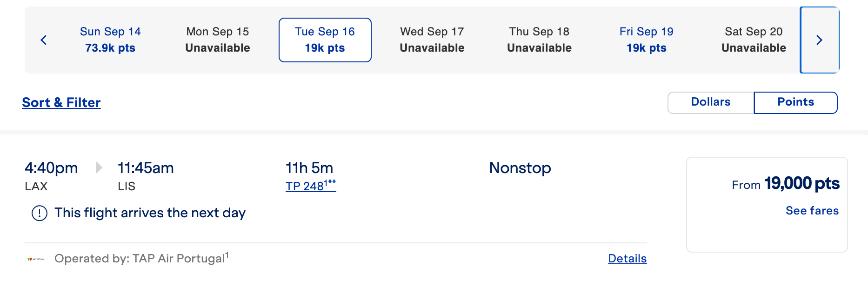Choose Sun Sep 14 at 73.9k pts
The image size is (868, 281).
point(110,40)
